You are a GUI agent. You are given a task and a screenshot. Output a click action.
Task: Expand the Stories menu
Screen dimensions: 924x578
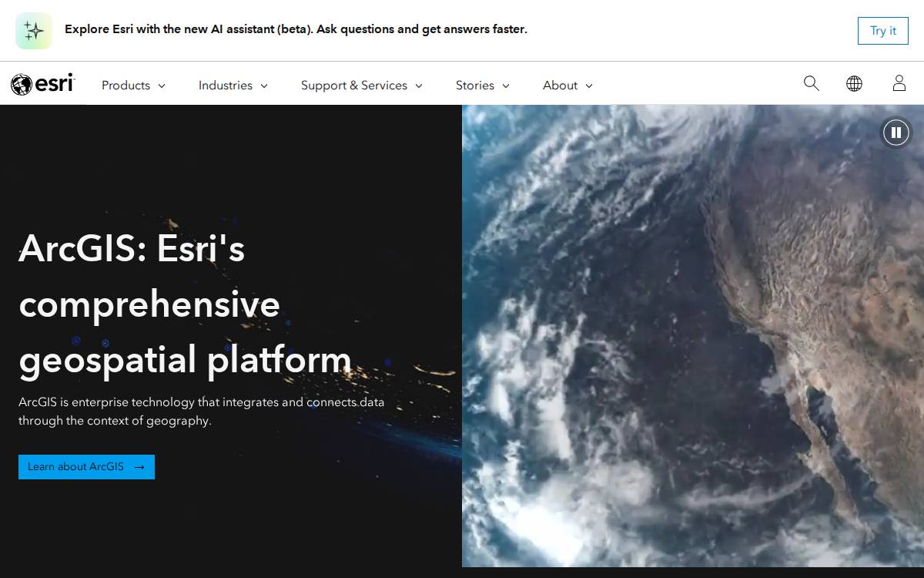click(x=483, y=86)
